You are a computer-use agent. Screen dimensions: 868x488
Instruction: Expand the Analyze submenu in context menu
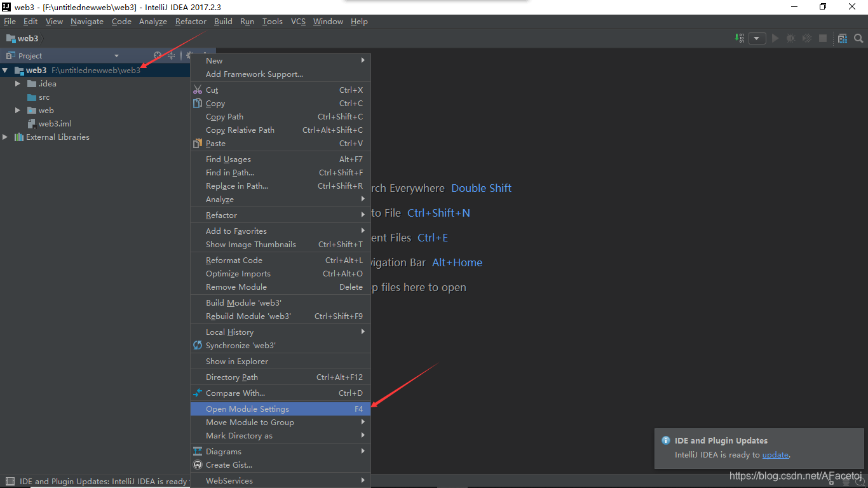pyautogui.click(x=280, y=200)
